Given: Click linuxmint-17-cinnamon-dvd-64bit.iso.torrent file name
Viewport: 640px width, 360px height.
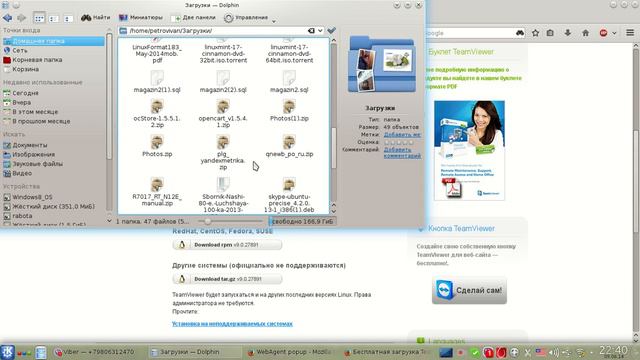Looking at the screenshot, I should click(x=289, y=53).
